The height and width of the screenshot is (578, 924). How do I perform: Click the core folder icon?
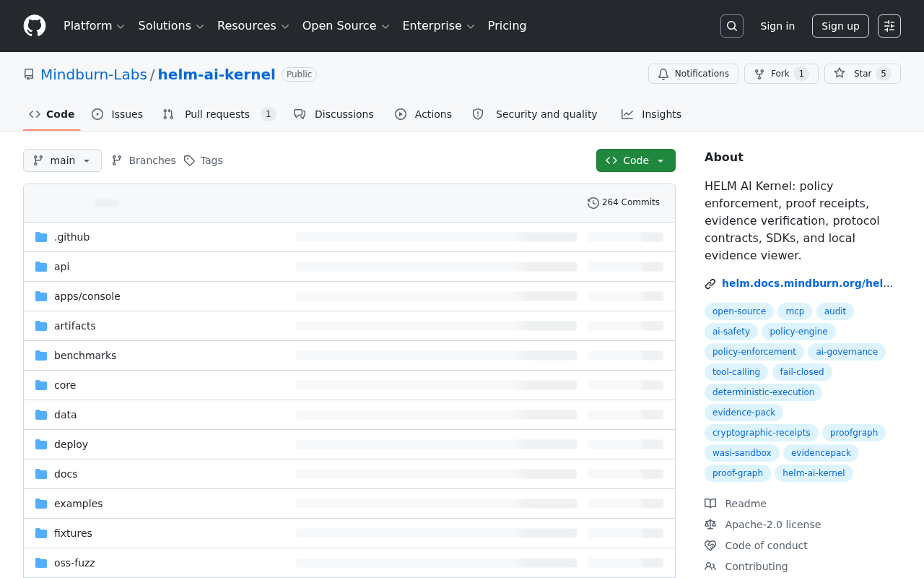(x=41, y=385)
